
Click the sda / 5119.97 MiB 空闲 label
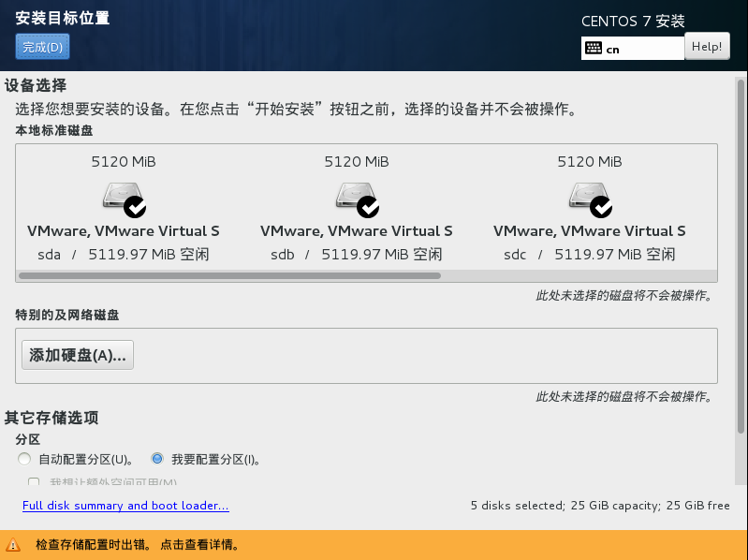pos(123,254)
